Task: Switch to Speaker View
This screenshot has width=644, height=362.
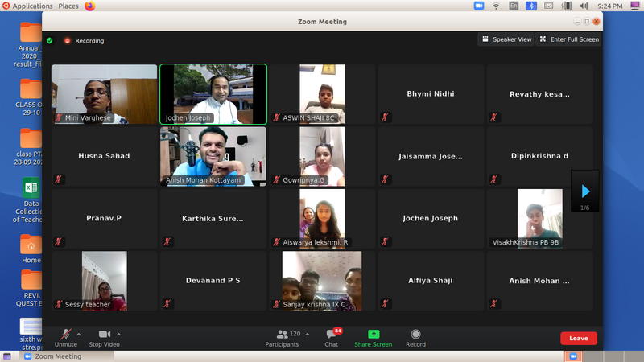Action: [x=506, y=39]
